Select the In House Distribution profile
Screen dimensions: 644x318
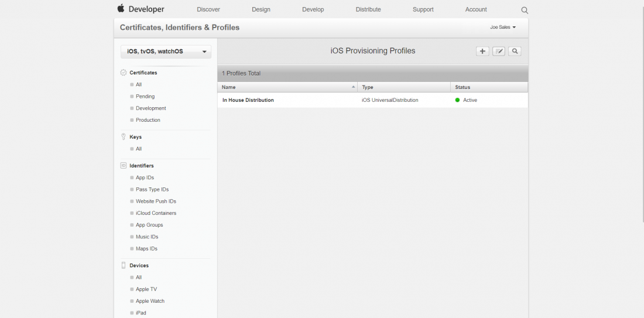click(248, 100)
